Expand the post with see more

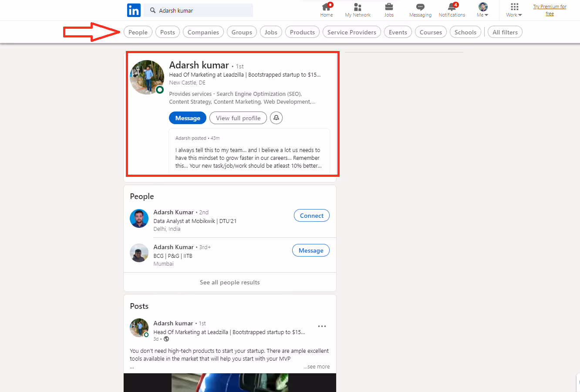317,366
